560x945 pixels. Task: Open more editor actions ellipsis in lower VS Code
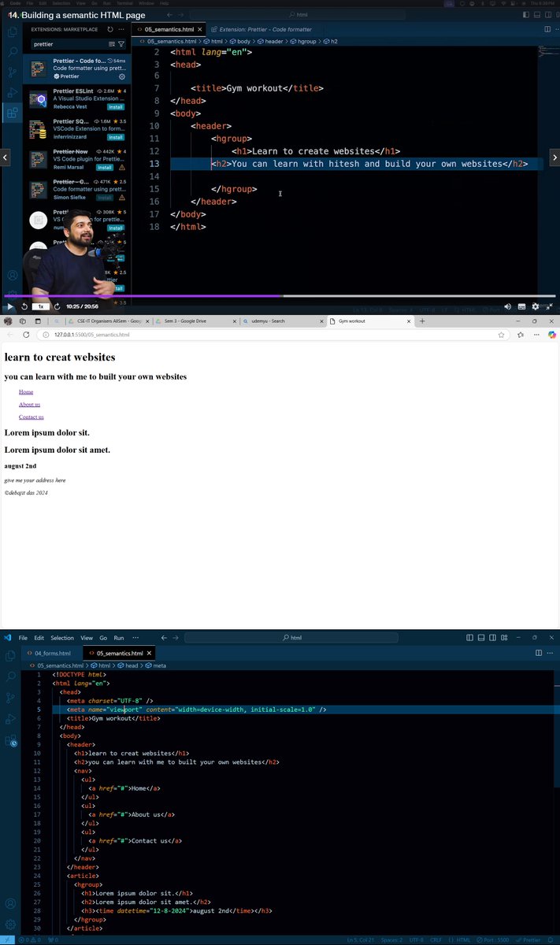click(551, 653)
